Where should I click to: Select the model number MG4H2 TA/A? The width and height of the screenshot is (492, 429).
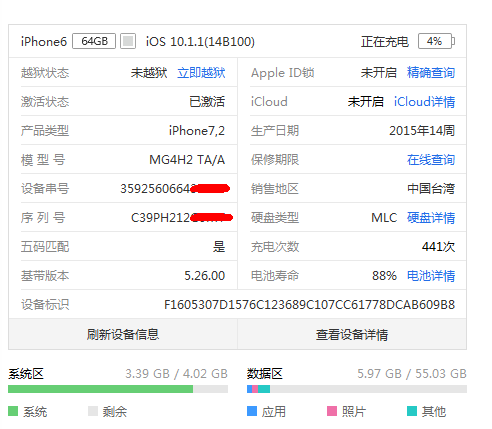pos(187,160)
